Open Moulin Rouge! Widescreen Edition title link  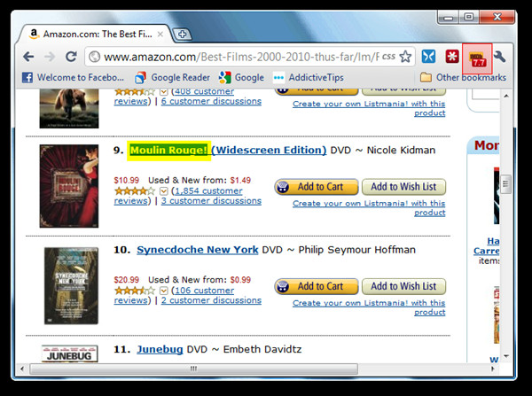pos(228,151)
